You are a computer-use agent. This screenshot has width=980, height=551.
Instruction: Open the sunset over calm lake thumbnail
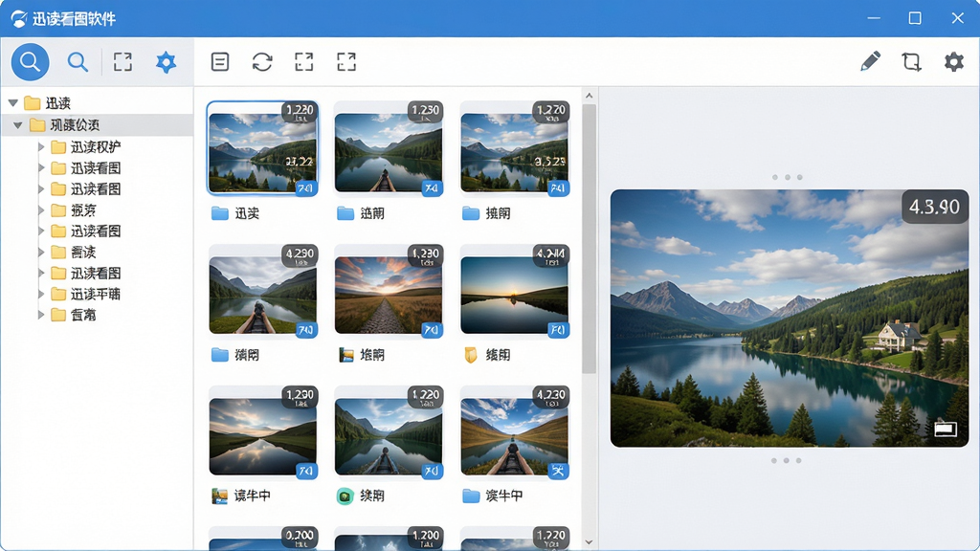514,291
